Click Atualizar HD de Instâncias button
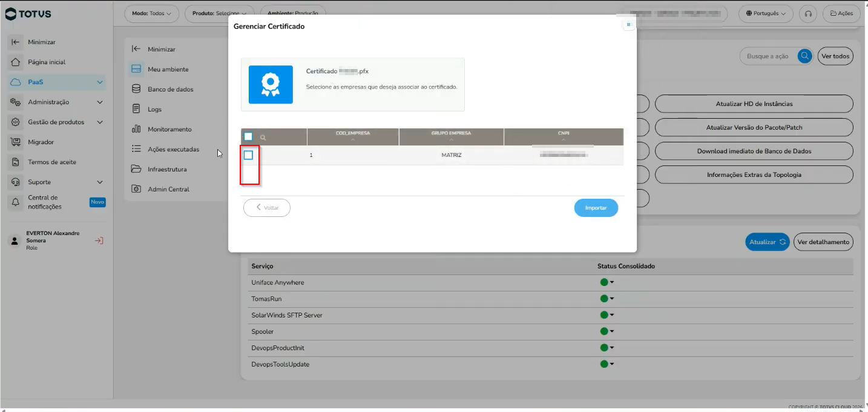The width and height of the screenshot is (868, 412). click(x=754, y=104)
